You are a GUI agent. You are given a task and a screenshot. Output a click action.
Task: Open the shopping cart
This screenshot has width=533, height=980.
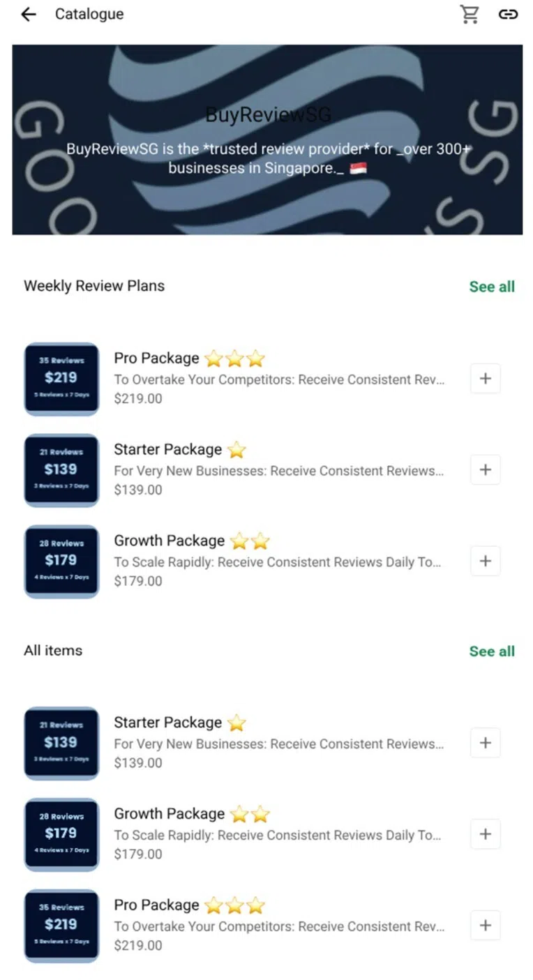(470, 14)
